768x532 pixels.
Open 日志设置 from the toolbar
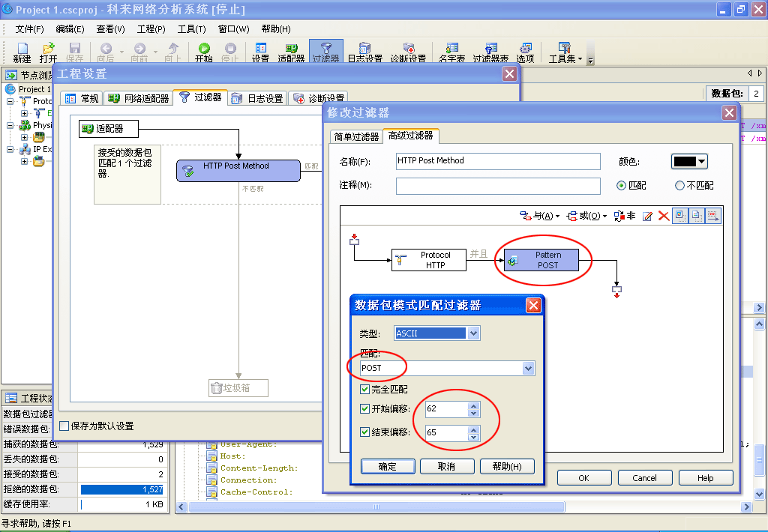pyautogui.click(x=364, y=52)
